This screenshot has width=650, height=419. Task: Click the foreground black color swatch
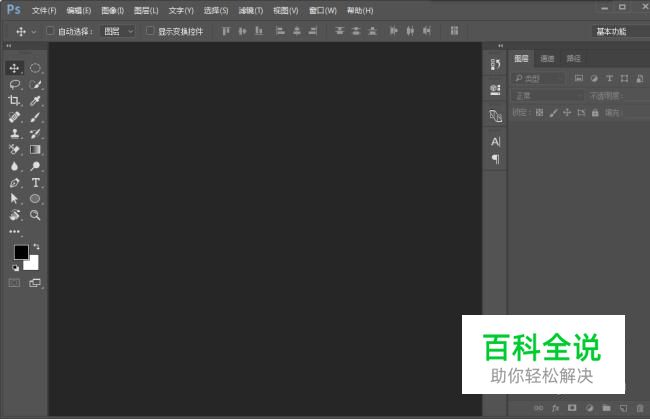click(x=21, y=252)
